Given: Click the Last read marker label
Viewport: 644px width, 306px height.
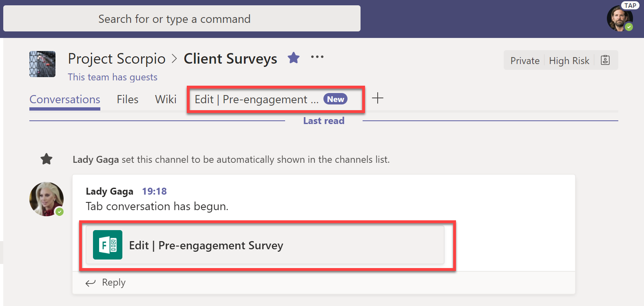Looking at the screenshot, I should [x=324, y=121].
